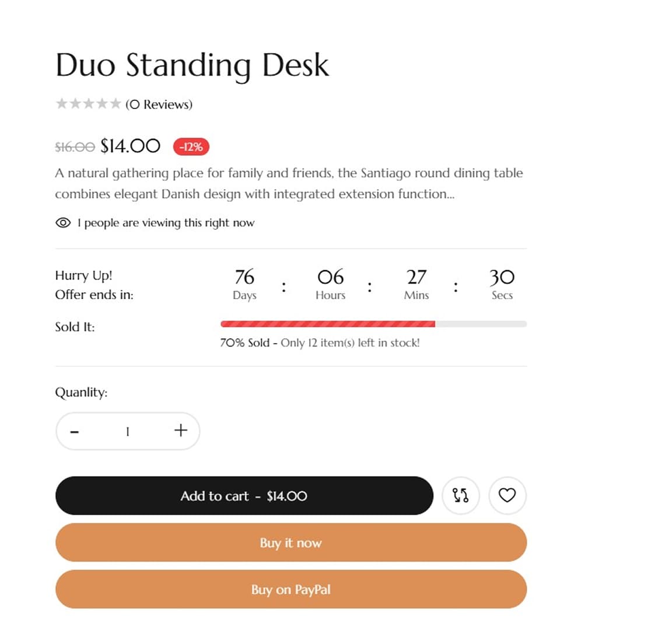672x623 pixels.
Task: Click the 76 Days countdown value
Action: [x=244, y=276]
